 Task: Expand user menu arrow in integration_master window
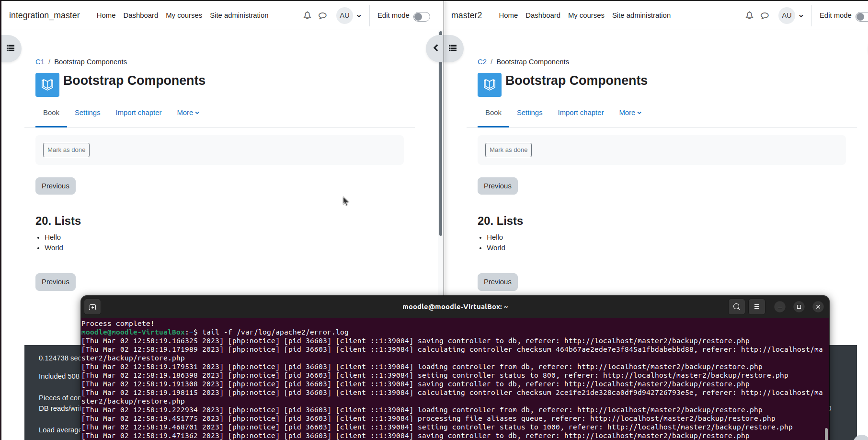[359, 16]
